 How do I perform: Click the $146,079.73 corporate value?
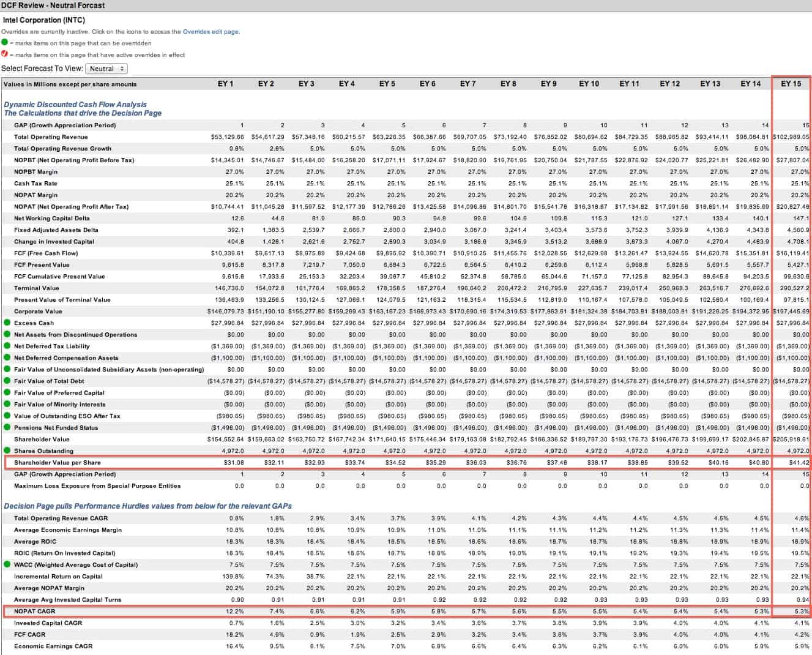click(x=226, y=312)
